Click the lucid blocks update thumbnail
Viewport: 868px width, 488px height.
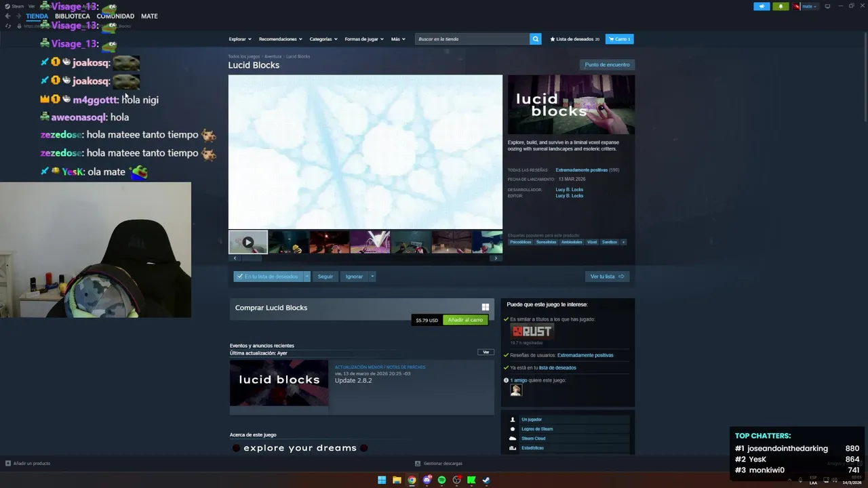(279, 383)
